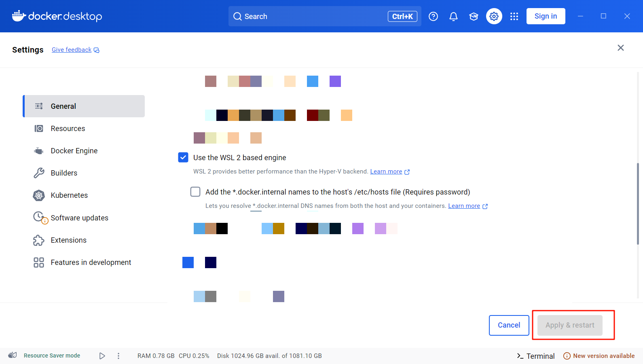Viewport: 643px width, 364px height.
Task: Click the external-link icon beside the WSL Learn more link
Action: (x=407, y=172)
